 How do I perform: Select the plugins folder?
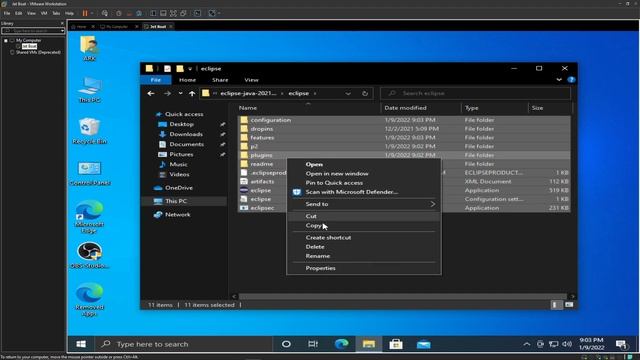click(261, 155)
